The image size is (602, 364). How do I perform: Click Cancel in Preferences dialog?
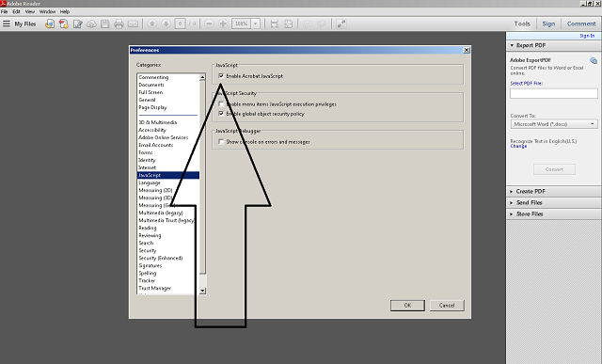(x=447, y=306)
